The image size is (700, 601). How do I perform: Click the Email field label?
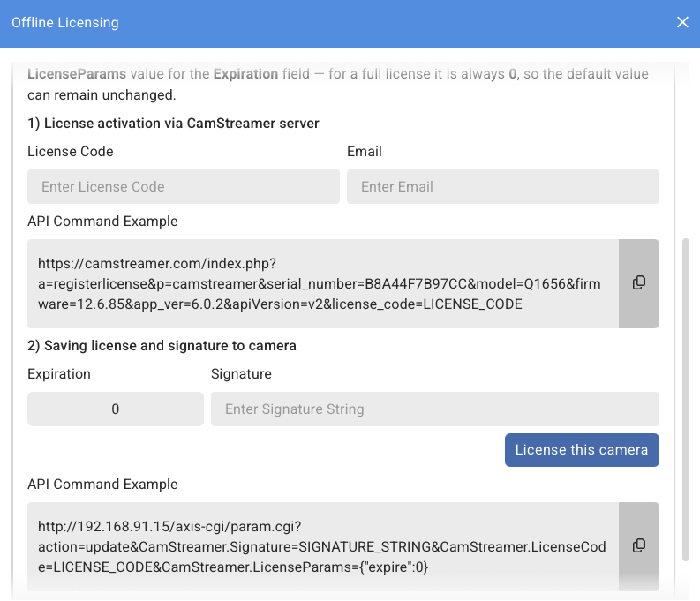pos(365,152)
